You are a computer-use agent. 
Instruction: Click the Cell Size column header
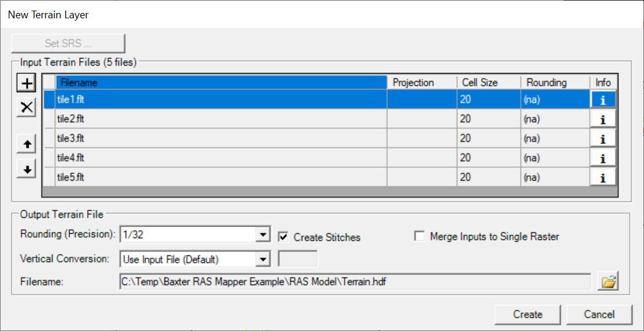coord(488,83)
